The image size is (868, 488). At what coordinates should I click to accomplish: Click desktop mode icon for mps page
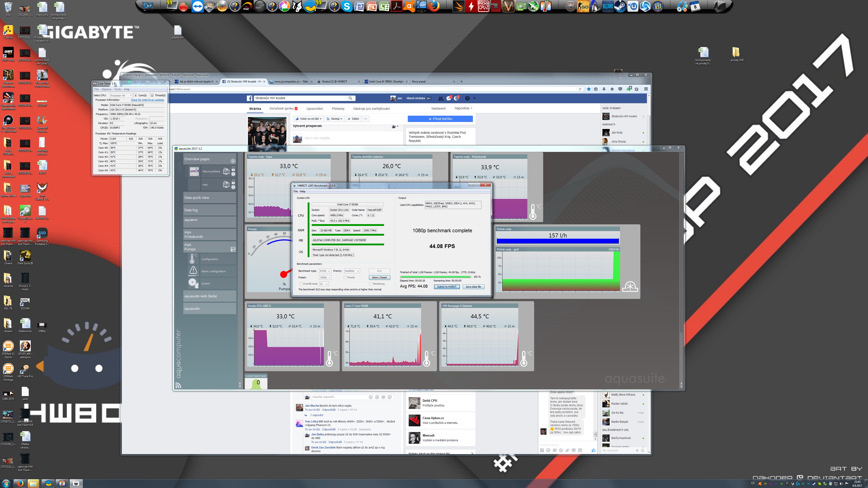pyautogui.click(x=226, y=184)
